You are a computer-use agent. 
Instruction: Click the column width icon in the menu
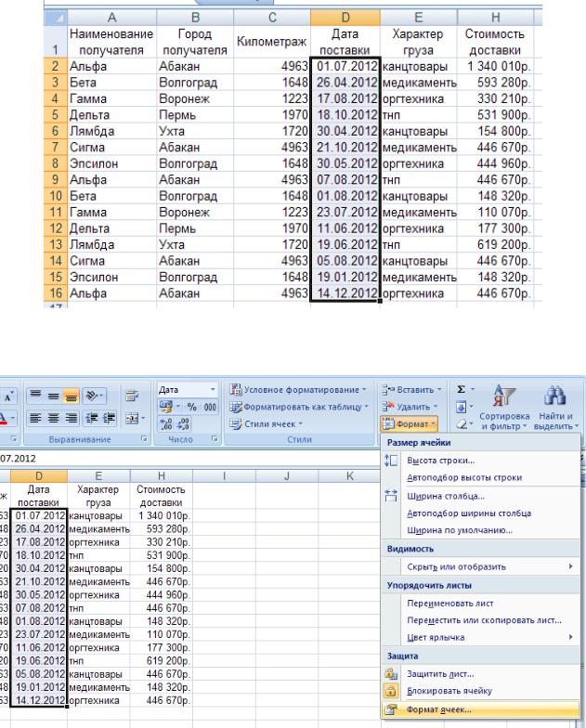click(x=391, y=496)
